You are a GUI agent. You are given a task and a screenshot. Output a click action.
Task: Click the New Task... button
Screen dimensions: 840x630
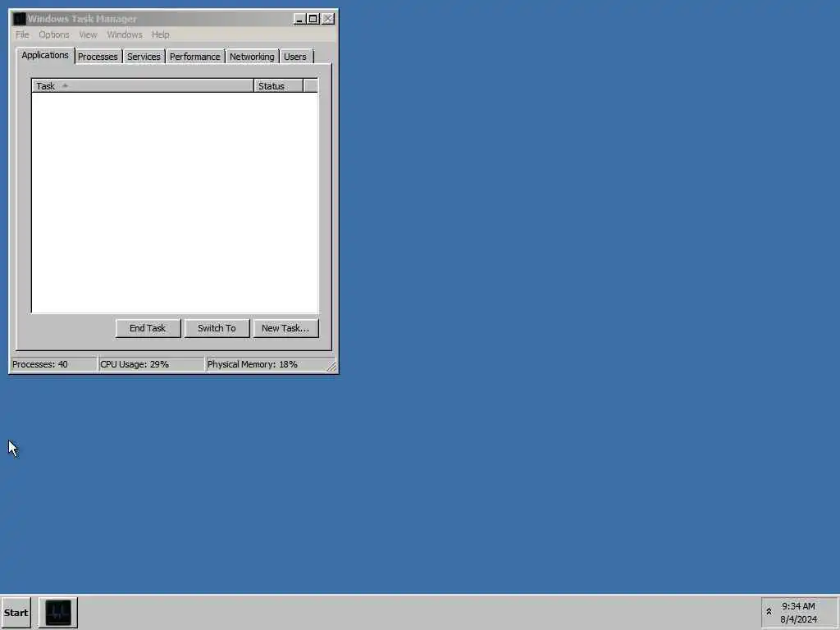(285, 328)
